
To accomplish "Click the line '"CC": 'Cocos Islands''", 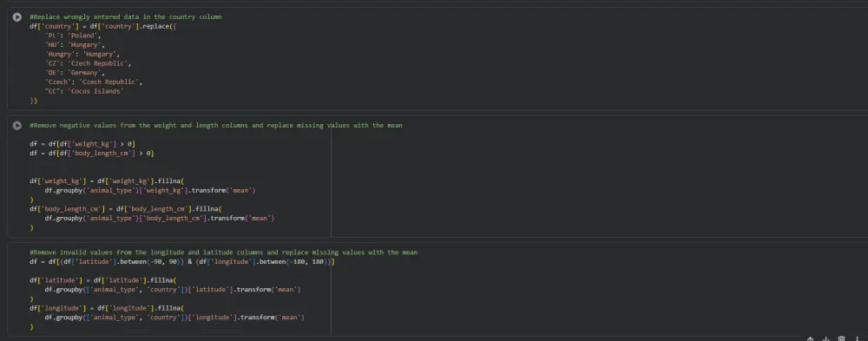I will pos(84,91).
